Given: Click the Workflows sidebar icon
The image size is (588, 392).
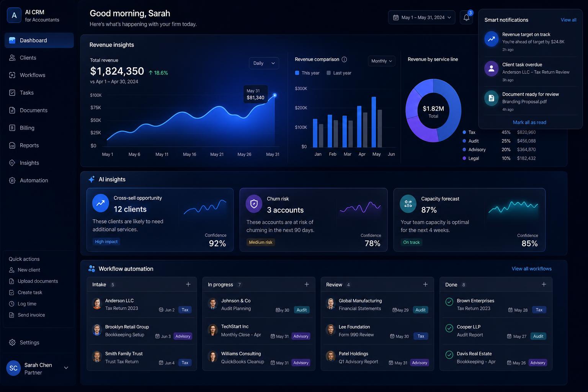Looking at the screenshot, I should [12, 75].
